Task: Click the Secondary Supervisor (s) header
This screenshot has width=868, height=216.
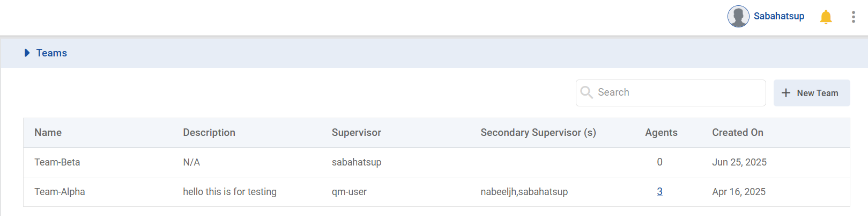Action: pos(538,133)
